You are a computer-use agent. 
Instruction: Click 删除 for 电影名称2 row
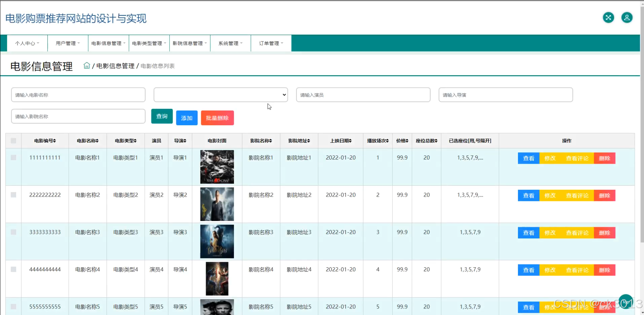(605, 196)
